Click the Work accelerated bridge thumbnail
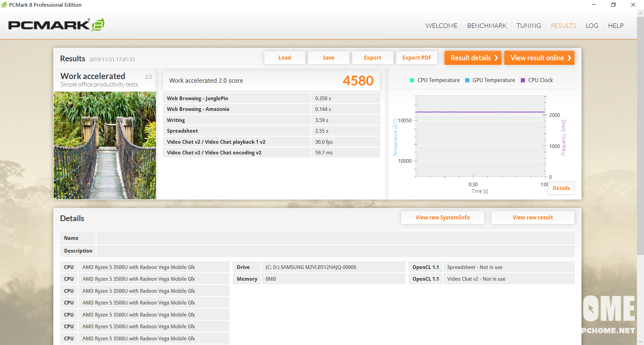Screen dimensions: 644x345 click(x=105, y=145)
